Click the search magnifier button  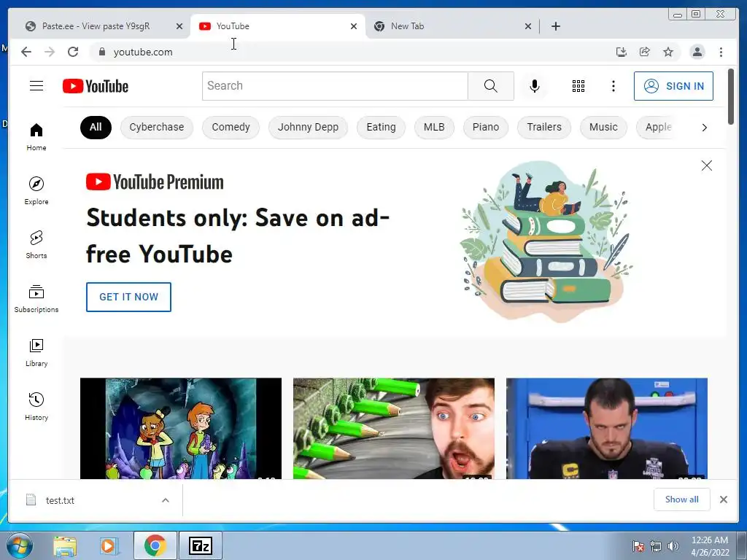pyautogui.click(x=491, y=86)
